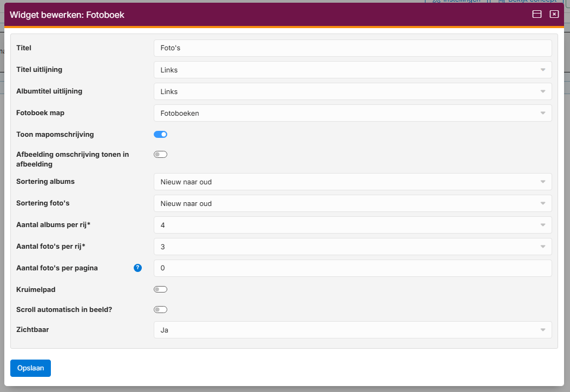This screenshot has height=392, width=570.
Task: Open the Zichtbaar dropdown
Action: pyautogui.click(x=352, y=330)
